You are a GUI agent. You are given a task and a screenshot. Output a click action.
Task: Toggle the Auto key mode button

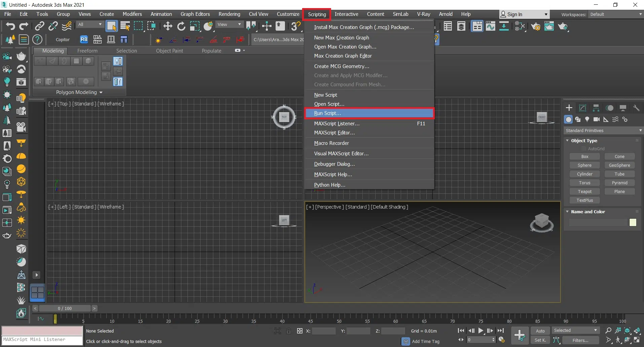[540, 331]
